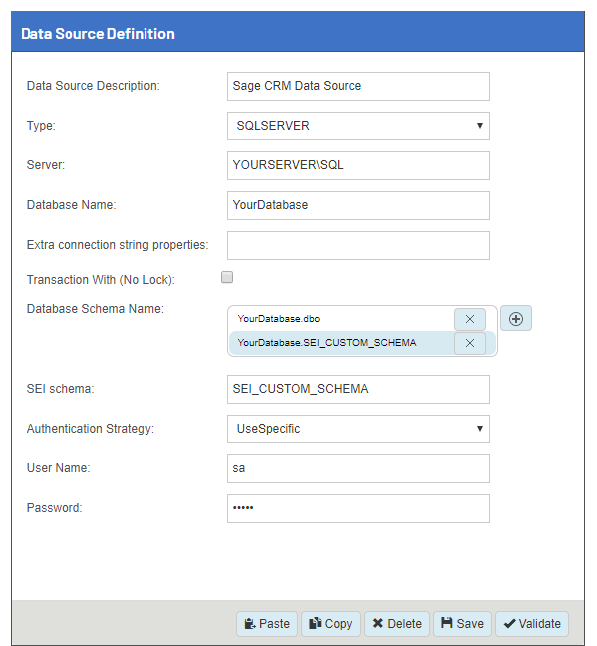Click the Paste clipboard icon
The height and width of the screenshot is (646, 597).
(x=250, y=623)
